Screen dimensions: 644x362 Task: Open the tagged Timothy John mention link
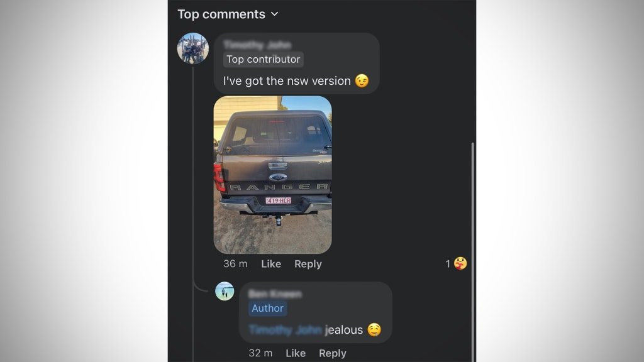[x=286, y=330]
